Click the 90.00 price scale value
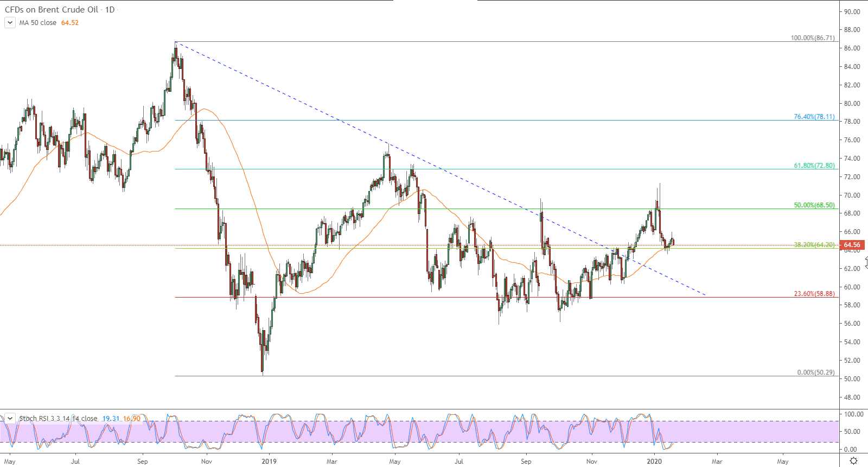 [852, 11]
